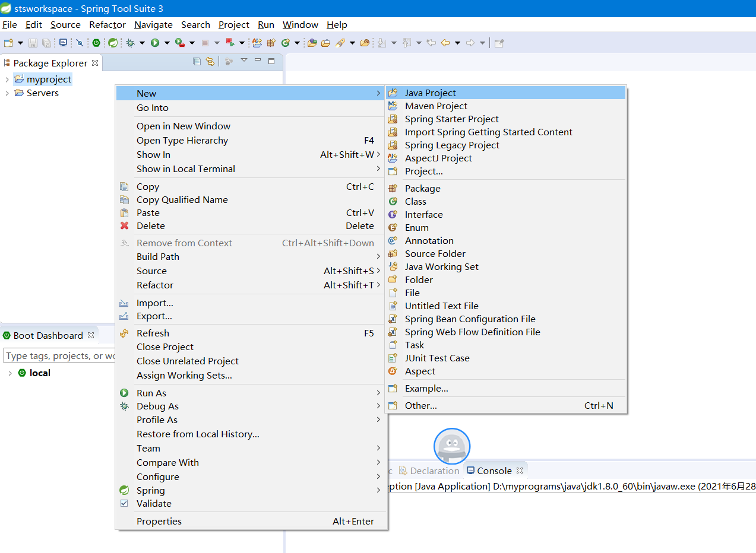Open the Navigate menu
This screenshot has width=756, height=553.
pyautogui.click(x=153, y=24)
